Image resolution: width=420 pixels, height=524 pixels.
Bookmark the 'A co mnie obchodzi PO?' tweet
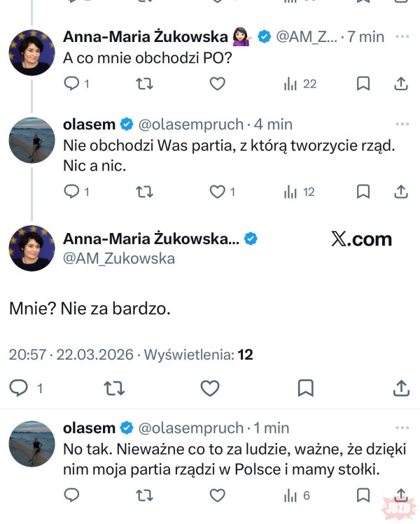(363, 84)
